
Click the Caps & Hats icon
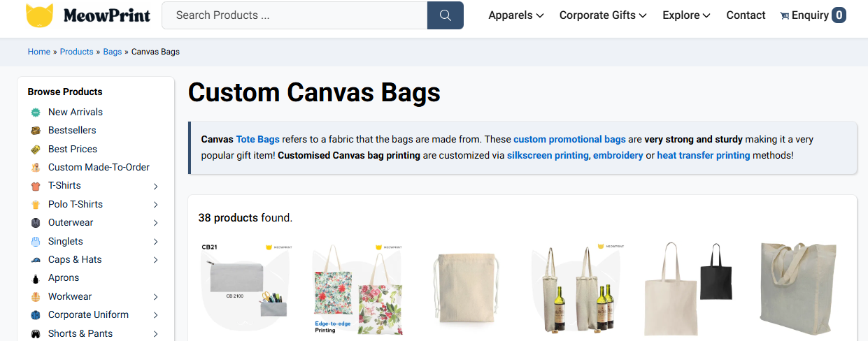pyautogui.click(x=36, y=260)
